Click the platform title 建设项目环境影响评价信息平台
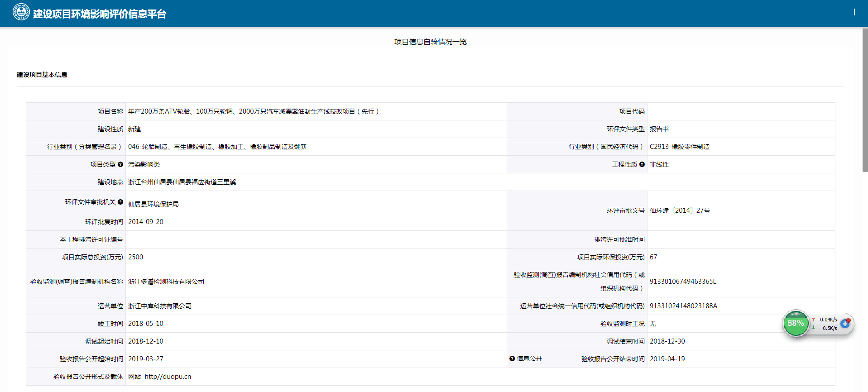 (x=100, y=14)
